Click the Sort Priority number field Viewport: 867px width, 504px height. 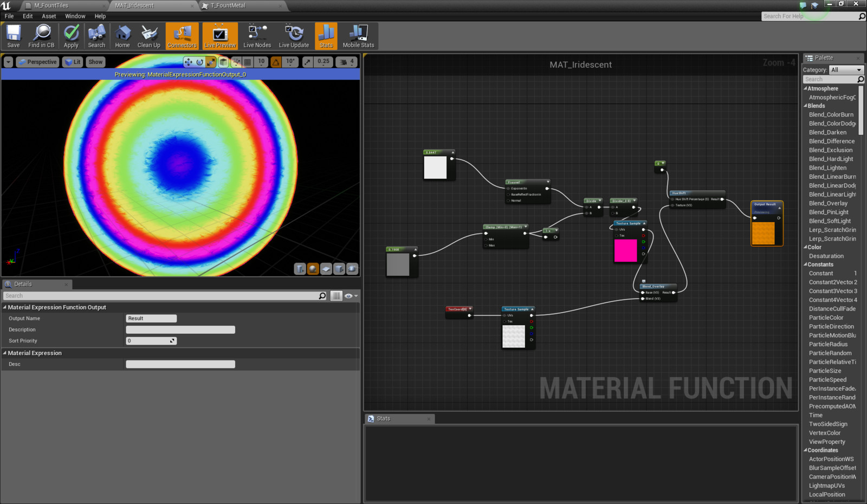coord(151,341)
